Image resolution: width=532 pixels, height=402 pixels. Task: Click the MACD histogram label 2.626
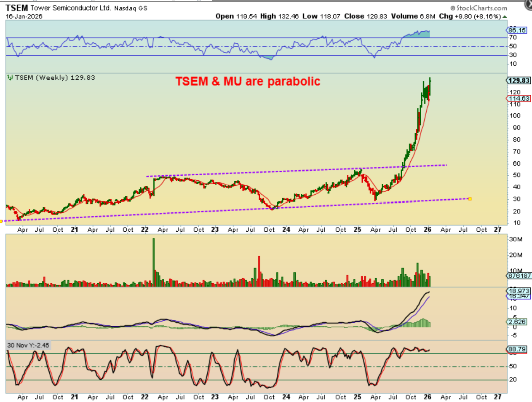(x=517, y=322)
